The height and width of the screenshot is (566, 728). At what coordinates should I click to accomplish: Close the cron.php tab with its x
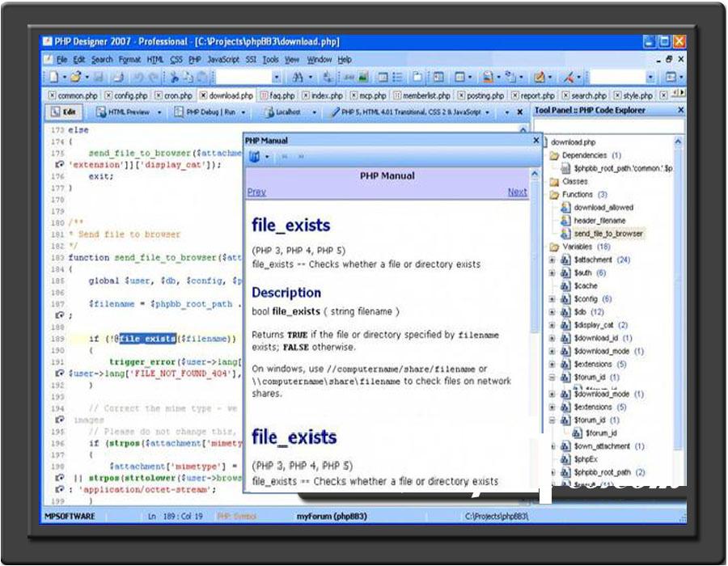tap(159, 95)
